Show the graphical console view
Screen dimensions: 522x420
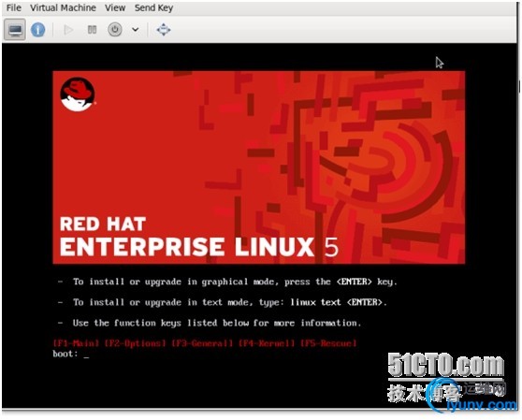pos(15,30)
